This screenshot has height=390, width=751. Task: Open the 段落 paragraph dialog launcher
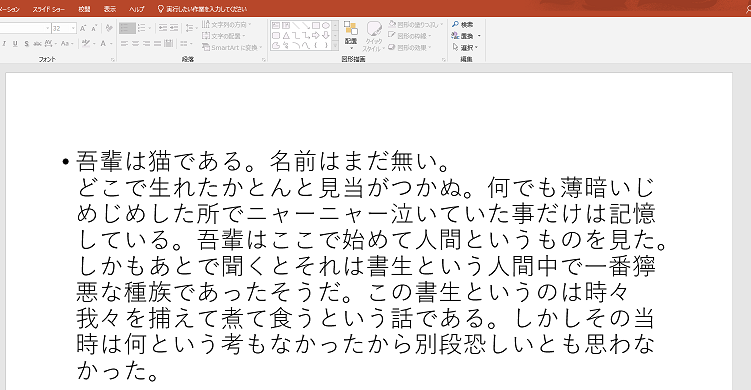(x=264, y=60)
